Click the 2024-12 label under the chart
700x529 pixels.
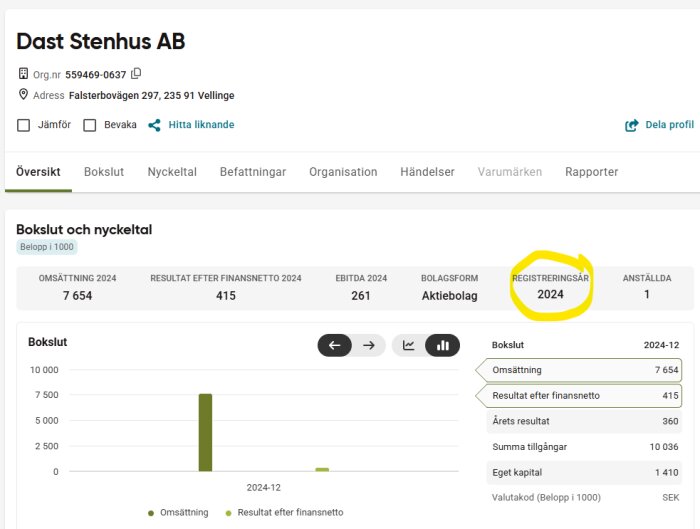[x=264, y=487]
